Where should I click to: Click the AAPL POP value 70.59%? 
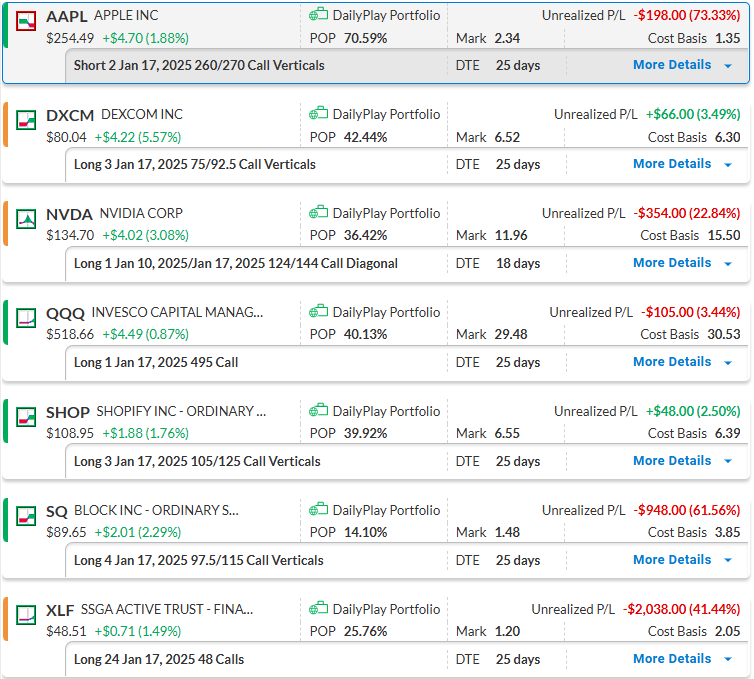(x=365, y=38)
